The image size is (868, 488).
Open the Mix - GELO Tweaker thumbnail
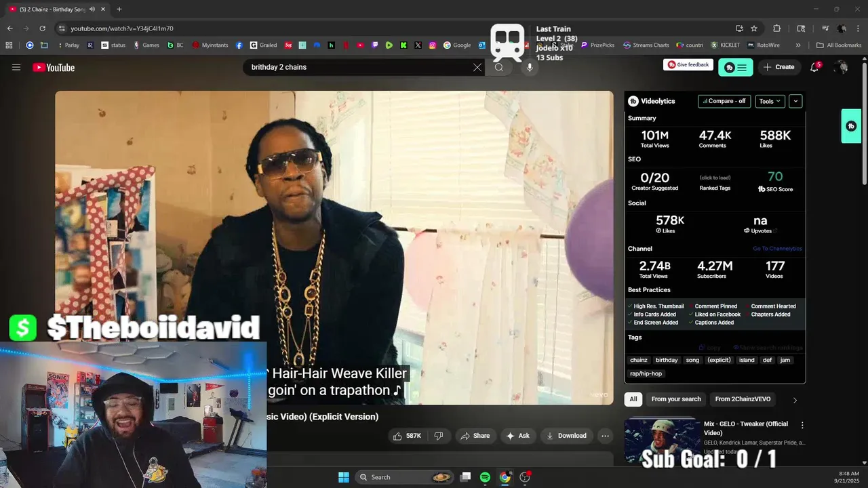662,441
